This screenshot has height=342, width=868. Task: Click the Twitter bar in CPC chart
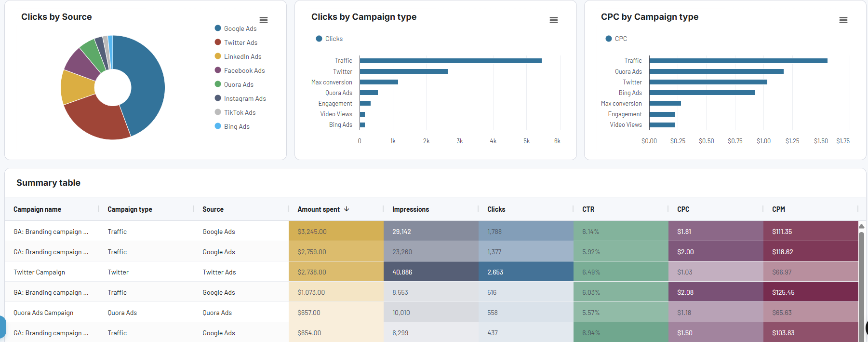pos(708,82)
